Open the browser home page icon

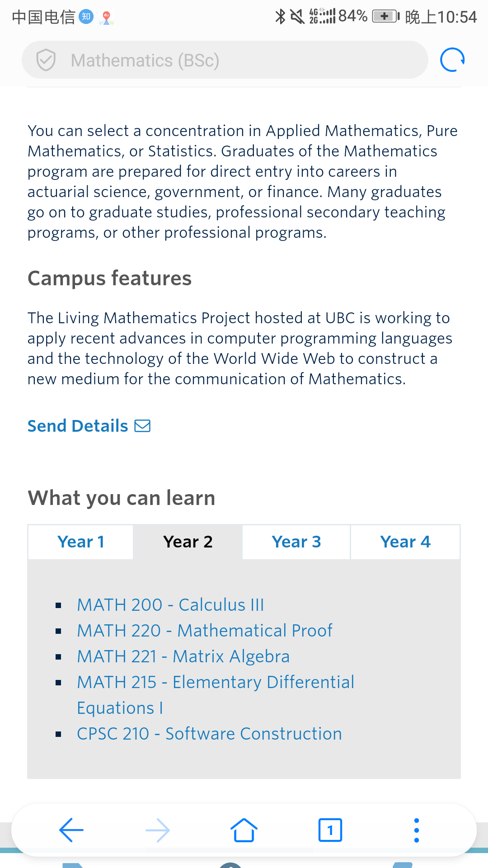[x=244, y=830]
